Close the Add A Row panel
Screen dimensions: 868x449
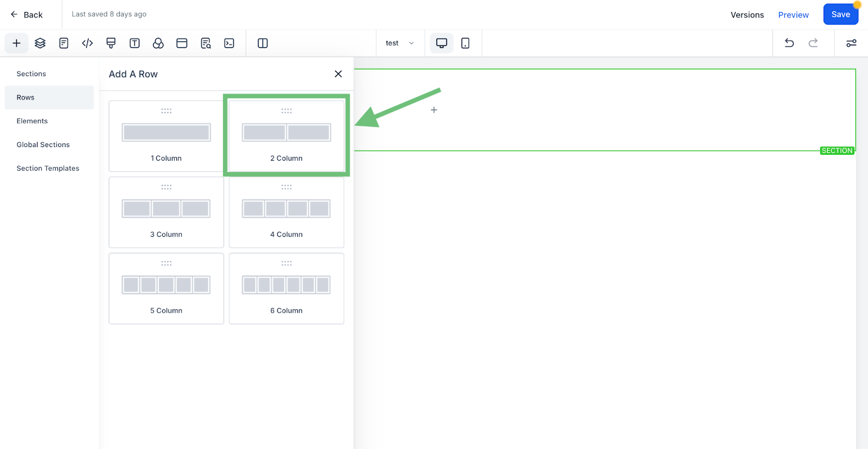pyautogui.click(x=339, y=74)
